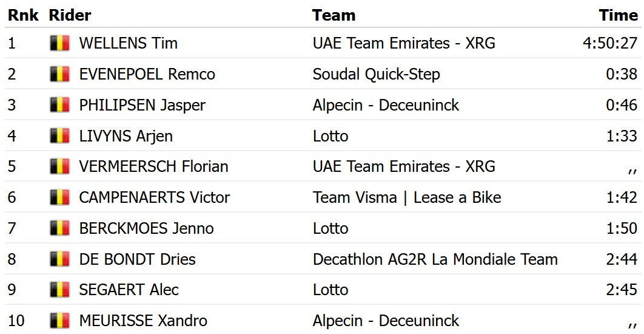This screenshot has width=644, height=334.
Task: Click the flag icon next to Xandro Meurisse
Action: 59,321
